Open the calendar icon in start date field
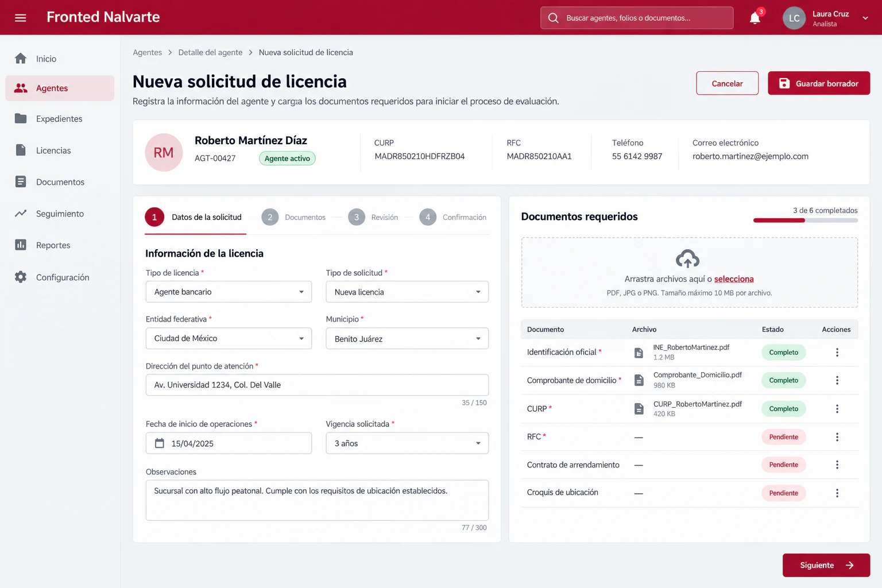The height and width of the screenshot is (588, 882). tap(160, 443)
